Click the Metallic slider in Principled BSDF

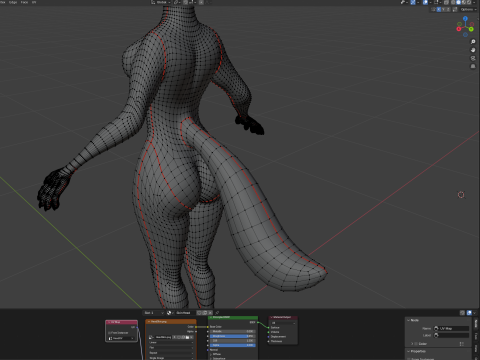click(233, 331)
